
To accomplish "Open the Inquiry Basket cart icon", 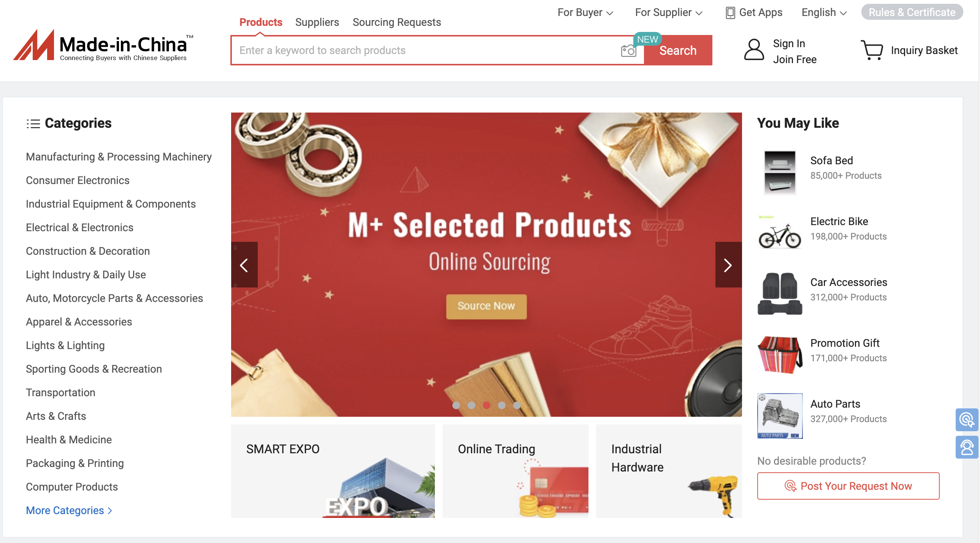I will 872,50.
